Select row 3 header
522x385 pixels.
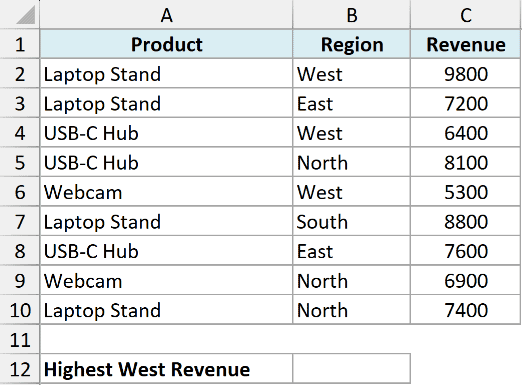pos(20,103)
